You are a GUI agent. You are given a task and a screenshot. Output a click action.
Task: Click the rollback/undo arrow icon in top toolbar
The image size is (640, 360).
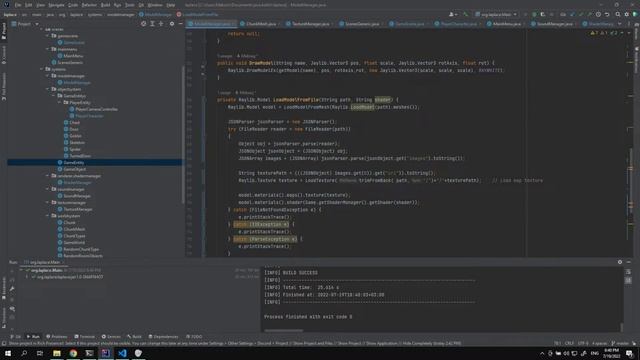[607, 14]
